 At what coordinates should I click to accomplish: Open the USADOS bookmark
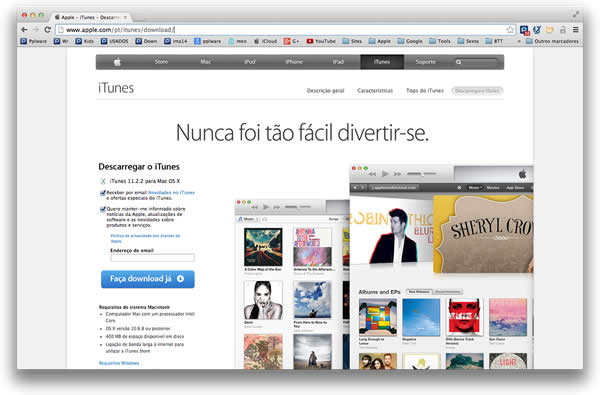pos(114,41)
